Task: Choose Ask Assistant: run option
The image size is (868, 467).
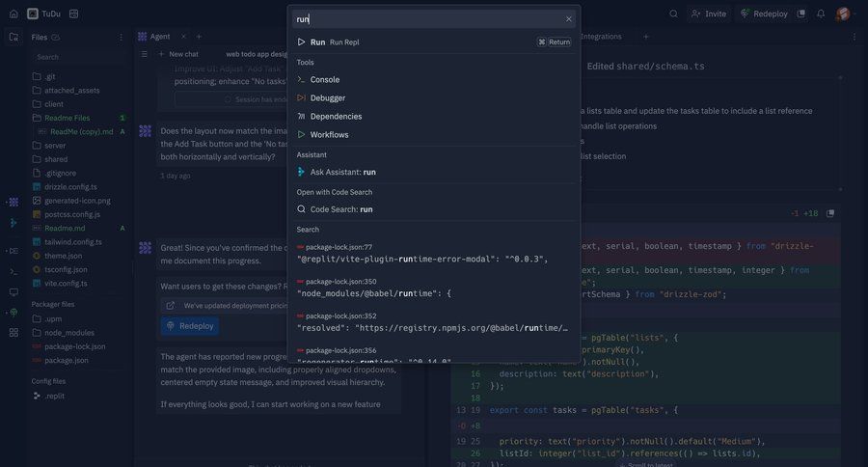Action: pyautogui.click(x=433, y=173)
